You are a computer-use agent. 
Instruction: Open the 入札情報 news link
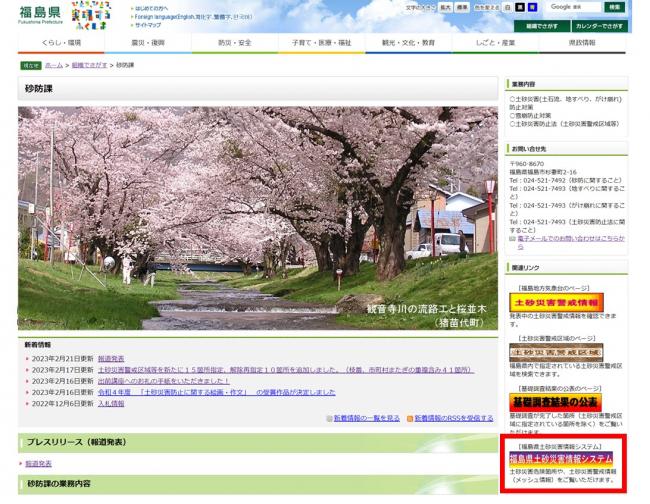click(111, 403)
